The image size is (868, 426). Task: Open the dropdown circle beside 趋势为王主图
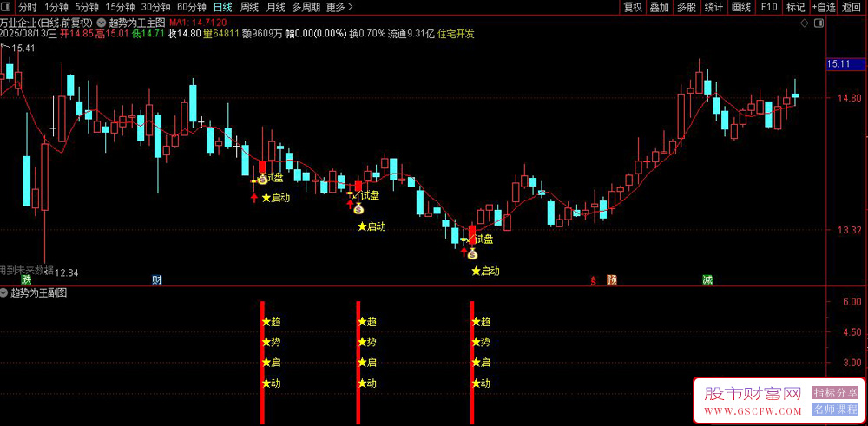pos(102,23)
